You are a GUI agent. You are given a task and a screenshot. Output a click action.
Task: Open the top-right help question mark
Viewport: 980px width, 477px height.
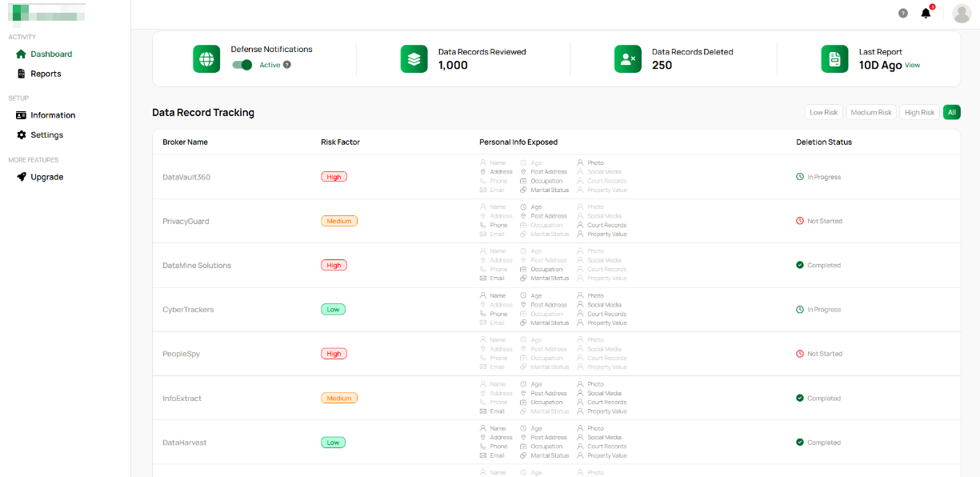903,13
